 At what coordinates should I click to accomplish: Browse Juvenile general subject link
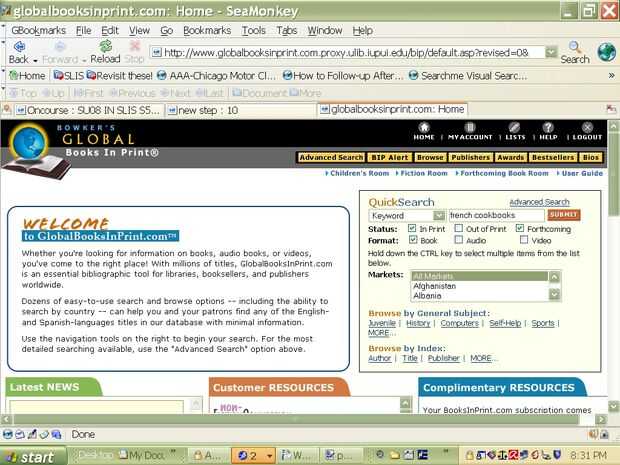point(382,323)
